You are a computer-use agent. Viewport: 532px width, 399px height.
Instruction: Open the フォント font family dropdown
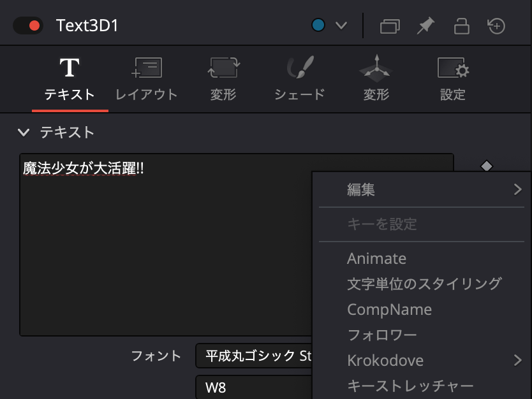(254, 356)
